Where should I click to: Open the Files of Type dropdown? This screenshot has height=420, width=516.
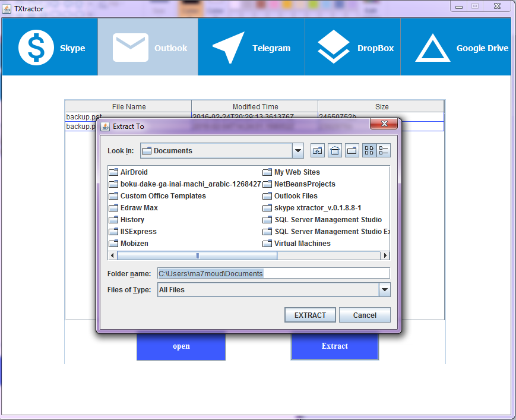[384, 290]
